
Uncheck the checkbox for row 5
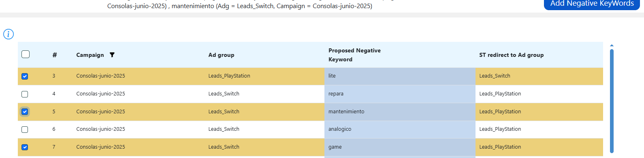point(25,112)
